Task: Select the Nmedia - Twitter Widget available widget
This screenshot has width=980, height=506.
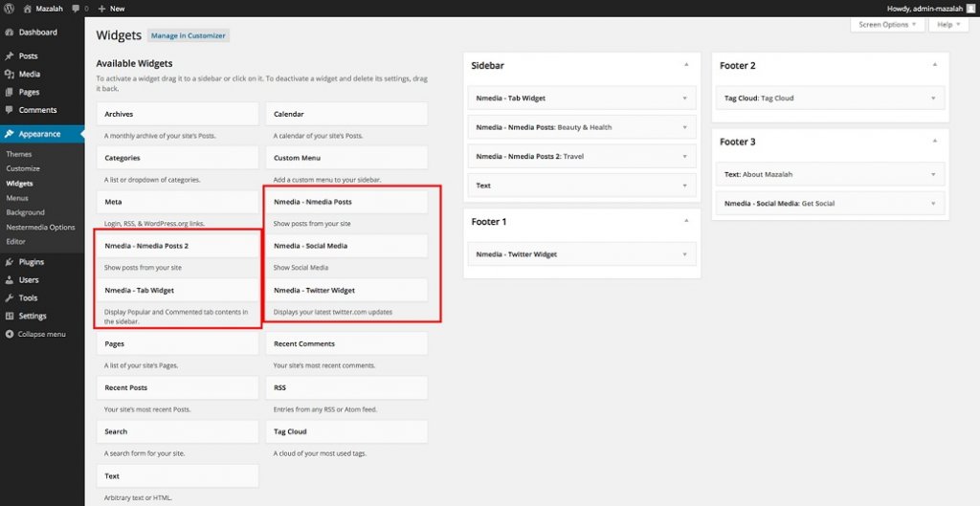Action: [x=346, y=290]
